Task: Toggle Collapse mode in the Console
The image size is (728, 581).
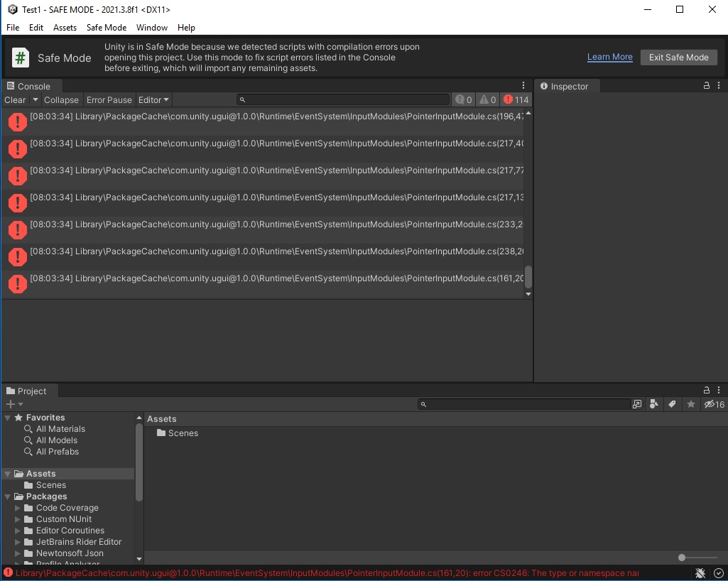Action: (x=61, y=99)
